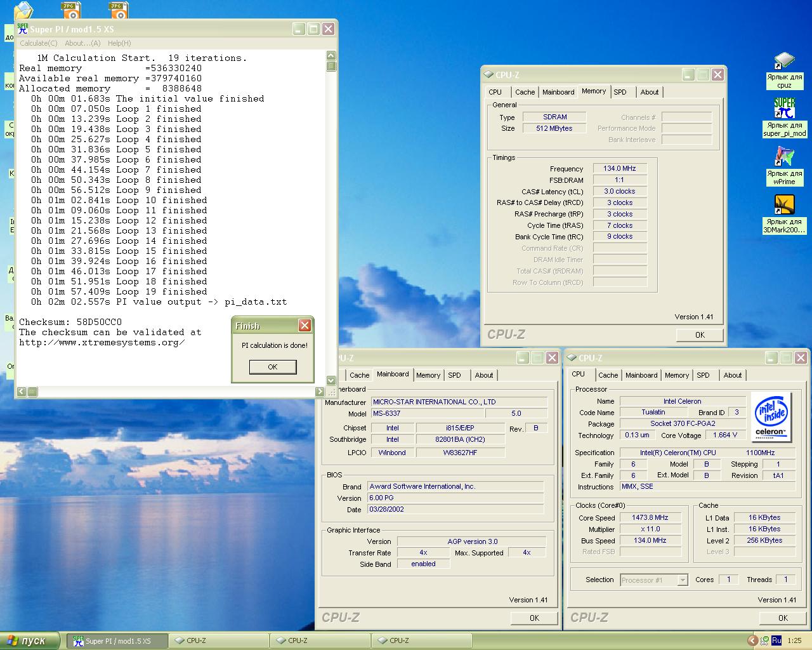Click OK in CPU CPU-Z window
This screenshot has height=650, width=812.
click(x=783, y=618)
